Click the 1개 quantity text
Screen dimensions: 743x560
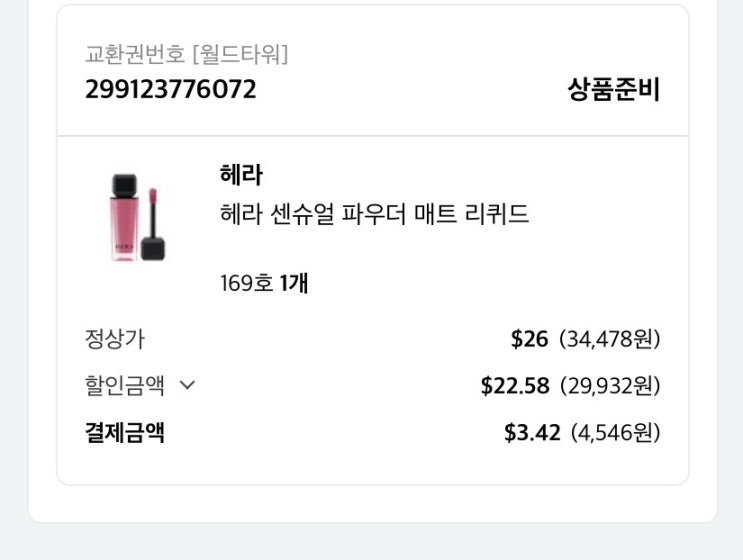tap(294, 283)
